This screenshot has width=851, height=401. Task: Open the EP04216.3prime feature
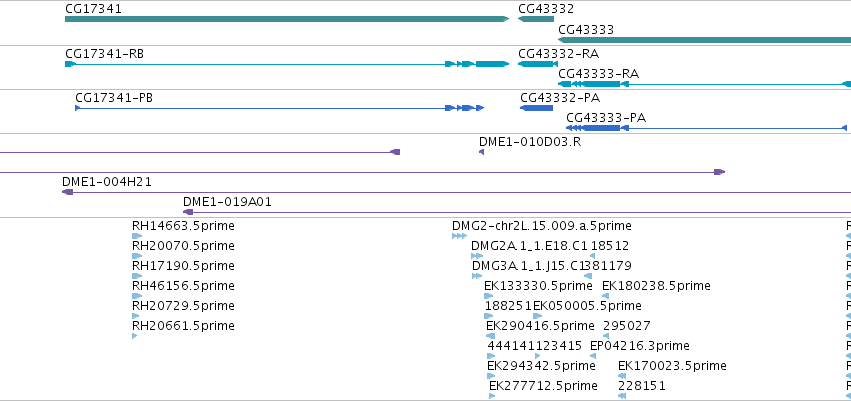pyautogui.click(x=593, y=357)
